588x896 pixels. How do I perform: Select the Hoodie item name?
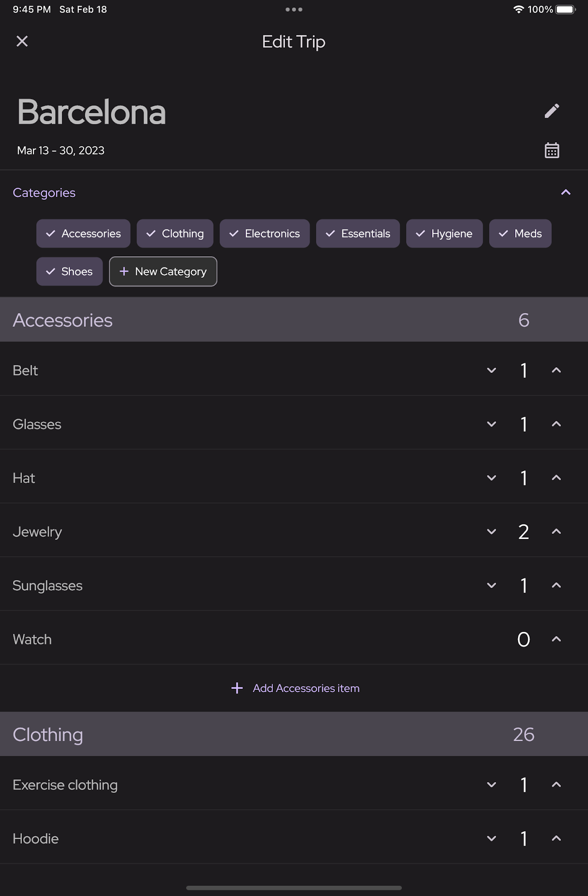pyautogui.click(x=36, y=839)
